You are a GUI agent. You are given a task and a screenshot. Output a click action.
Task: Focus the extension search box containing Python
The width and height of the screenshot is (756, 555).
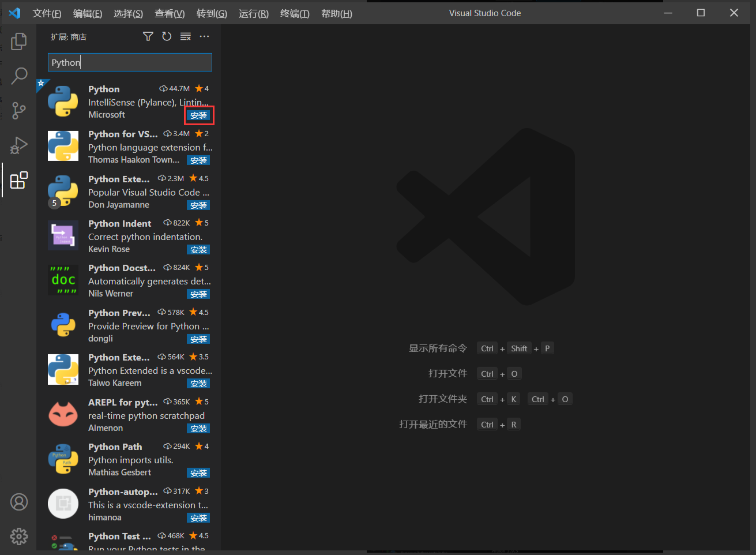(130, 62)
